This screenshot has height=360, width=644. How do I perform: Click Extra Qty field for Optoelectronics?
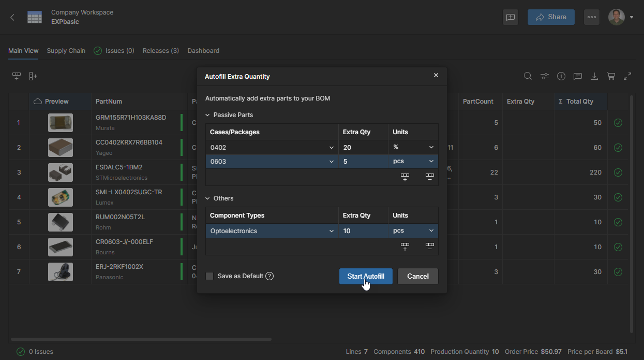click(363, 231)
